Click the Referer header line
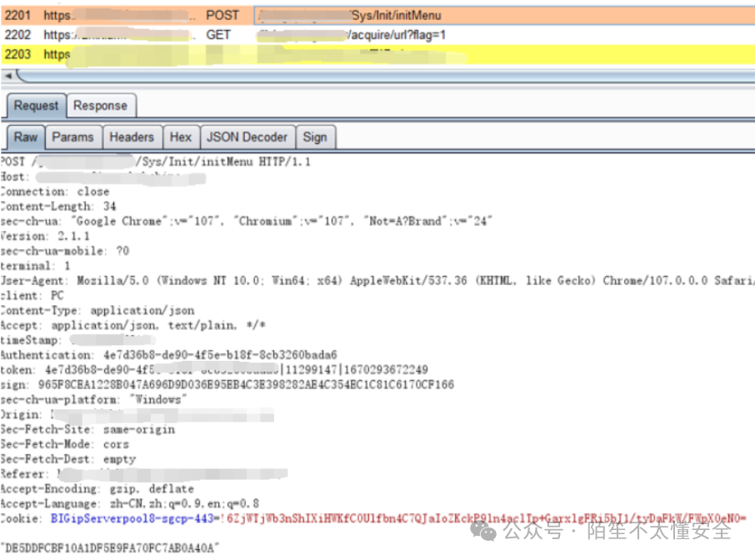Screen dimensions: 755x560 pos(144,474)
